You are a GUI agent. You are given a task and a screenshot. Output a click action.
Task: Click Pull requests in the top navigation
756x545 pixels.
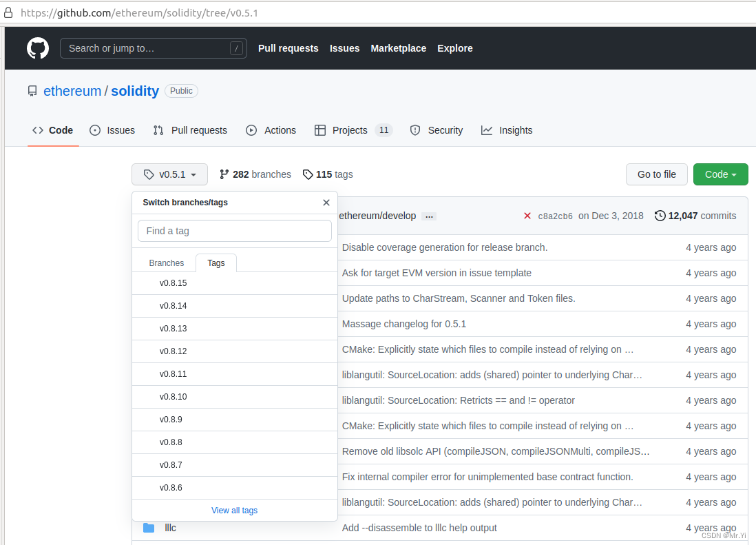(288, 48)
